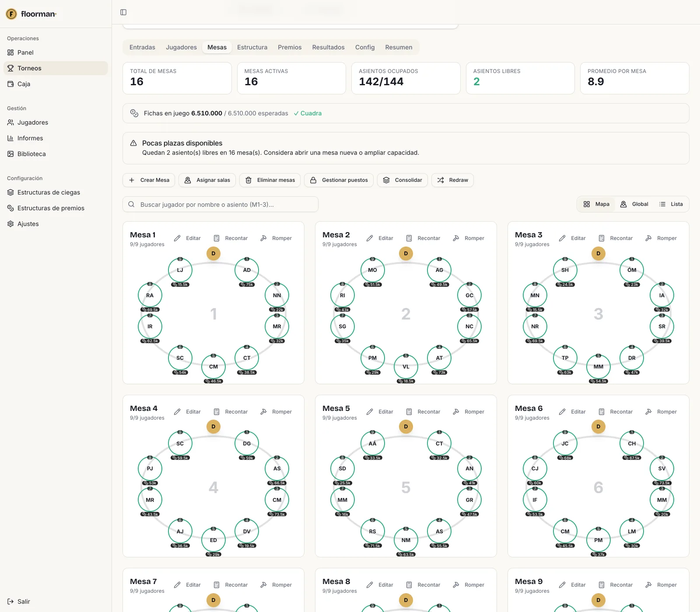Select player PJ seat on Mesa 4

[150, 469]
